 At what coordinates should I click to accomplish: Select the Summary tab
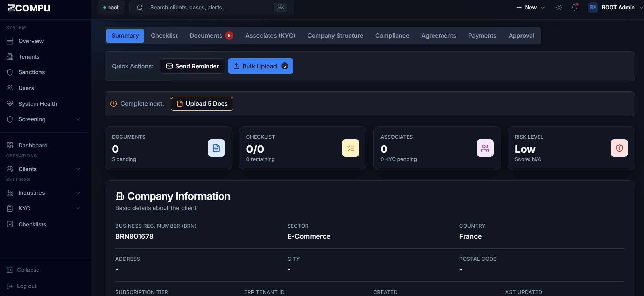[125, 36]
